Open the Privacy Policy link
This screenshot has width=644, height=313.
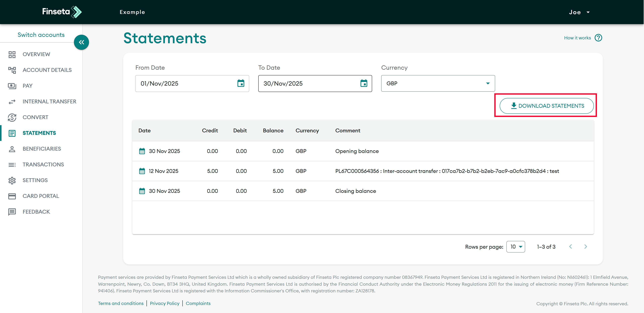(x=164, y=303)
